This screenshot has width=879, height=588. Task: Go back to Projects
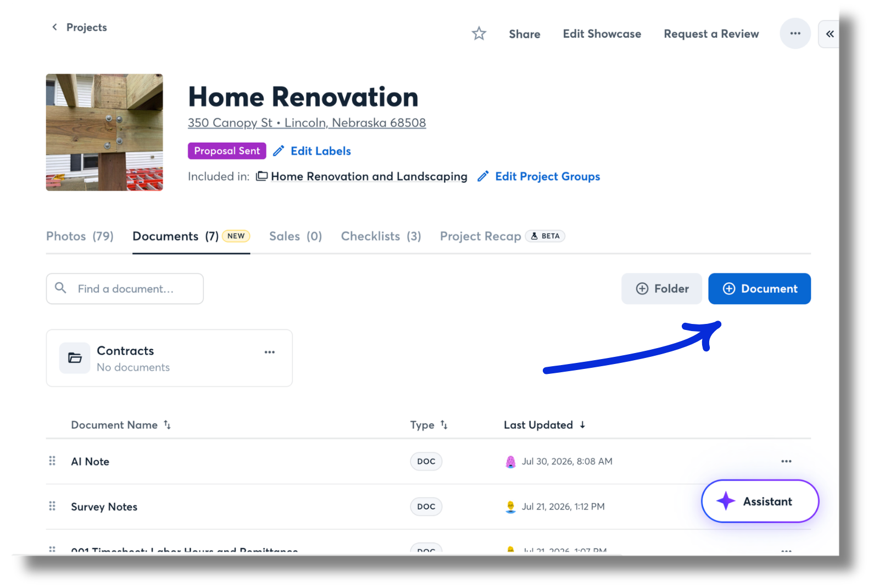coord(79,27)
